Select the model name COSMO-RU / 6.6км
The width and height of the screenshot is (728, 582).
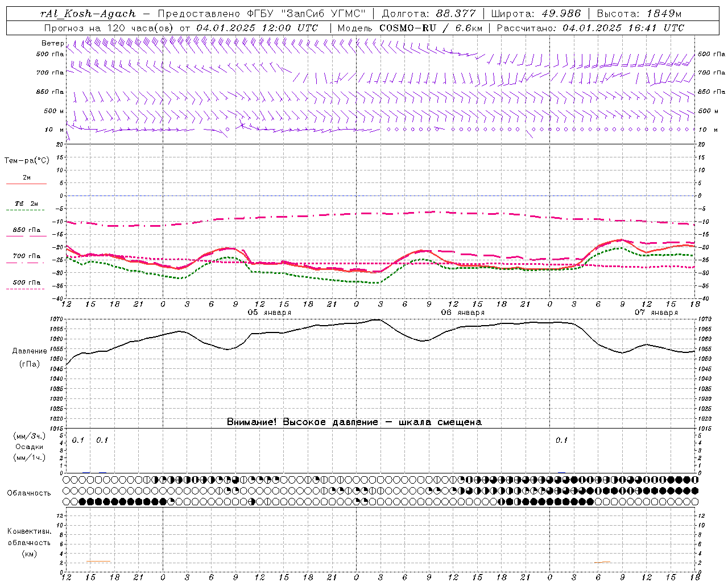tap(431, 28)
